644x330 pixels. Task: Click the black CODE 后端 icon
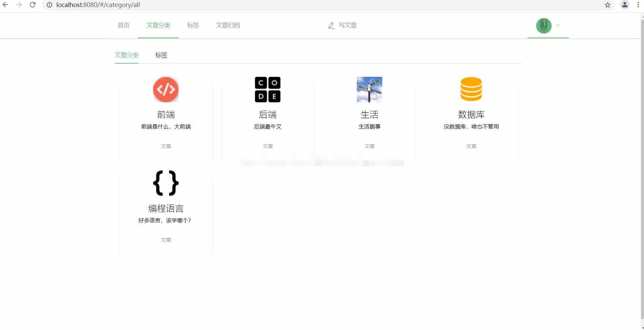tap(268, 89)
